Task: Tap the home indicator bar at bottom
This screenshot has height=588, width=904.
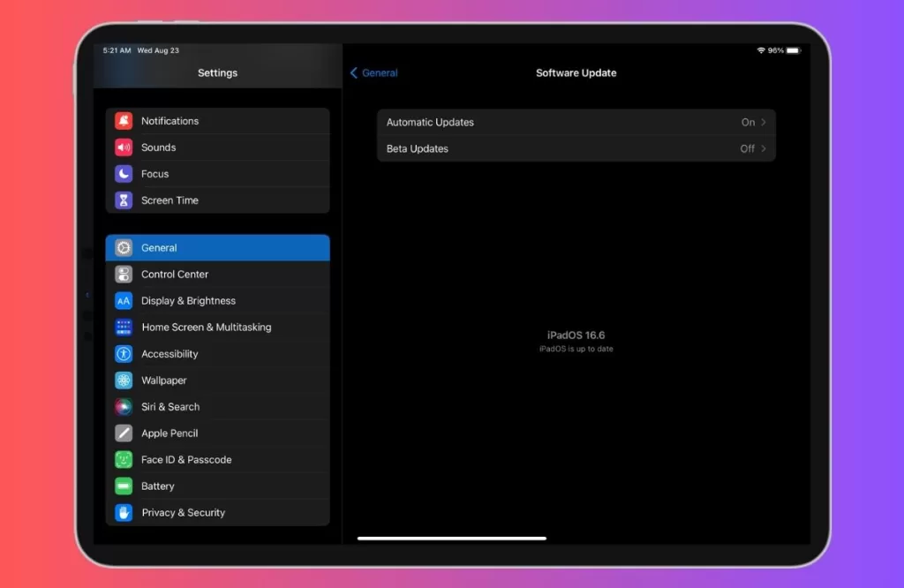Action: (451, 539)
